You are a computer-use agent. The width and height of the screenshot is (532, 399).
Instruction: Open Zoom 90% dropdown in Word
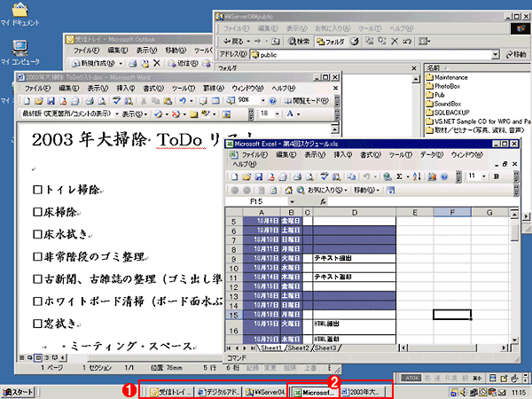(x=262, y=101)
